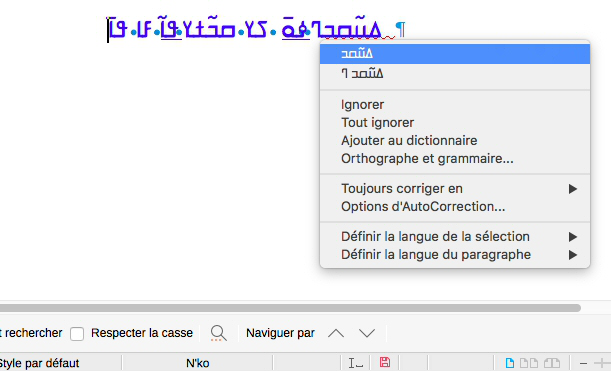
Task: Go to previous element with up arrow
Action: coord(336,333)
